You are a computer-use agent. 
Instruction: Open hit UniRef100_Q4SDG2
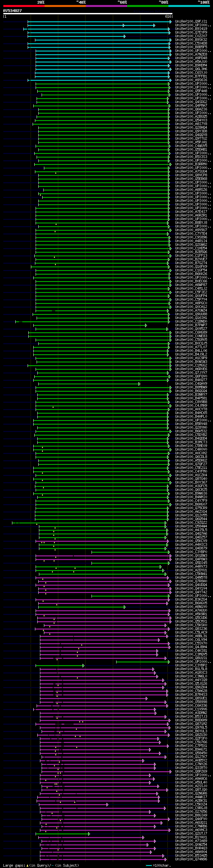point(191,102)
